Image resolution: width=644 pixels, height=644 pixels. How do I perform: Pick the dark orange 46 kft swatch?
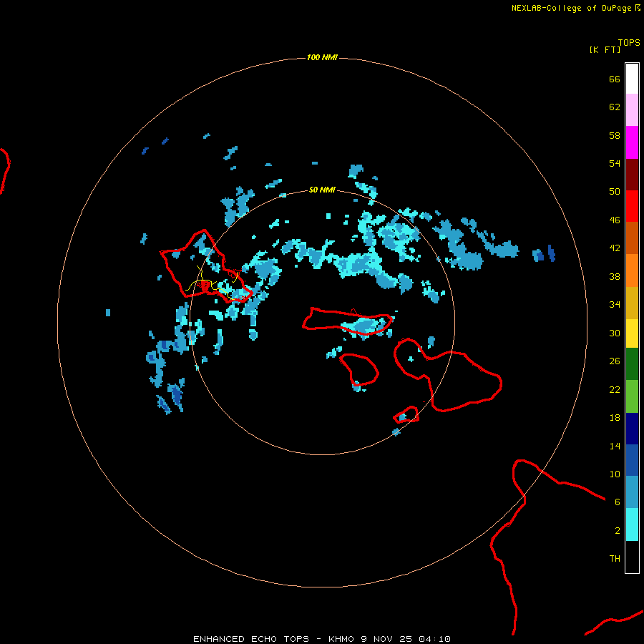tap(632, 238)
